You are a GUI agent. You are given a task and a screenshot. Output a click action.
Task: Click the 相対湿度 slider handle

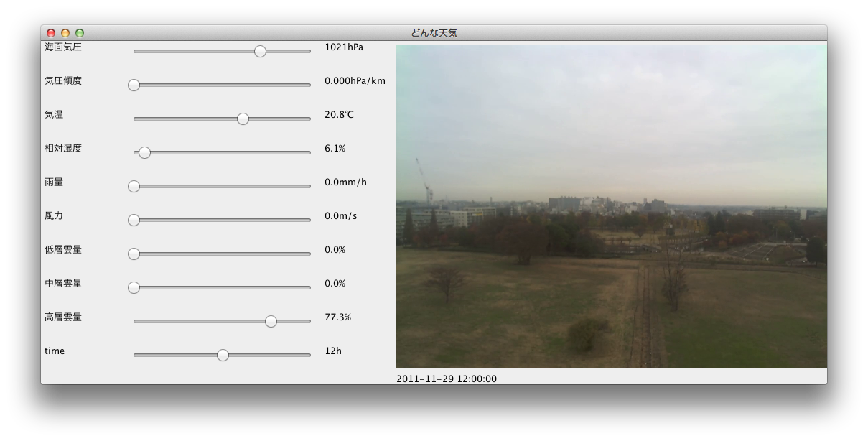click(x=144, y=152)
